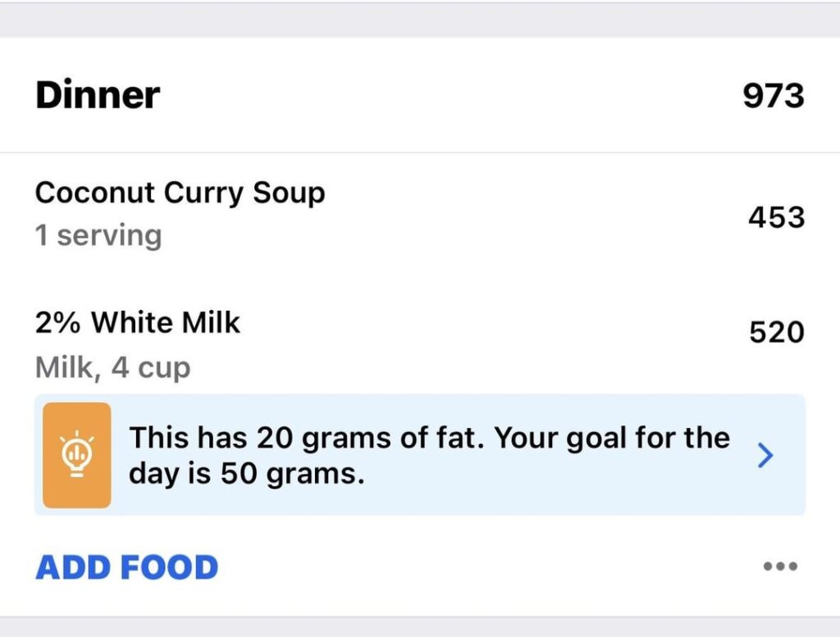Click the gray area below ADD FOOD
This screenshot has height=637, width=840.
coord(420,627)
